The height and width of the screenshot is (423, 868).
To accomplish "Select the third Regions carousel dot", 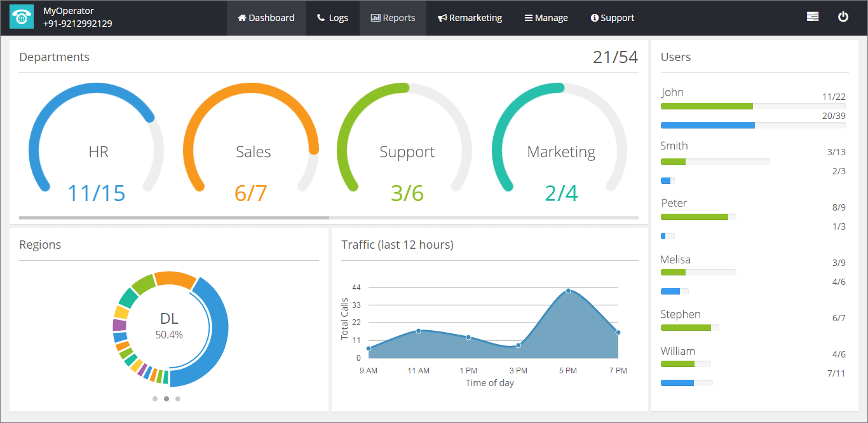I will 177,399.
